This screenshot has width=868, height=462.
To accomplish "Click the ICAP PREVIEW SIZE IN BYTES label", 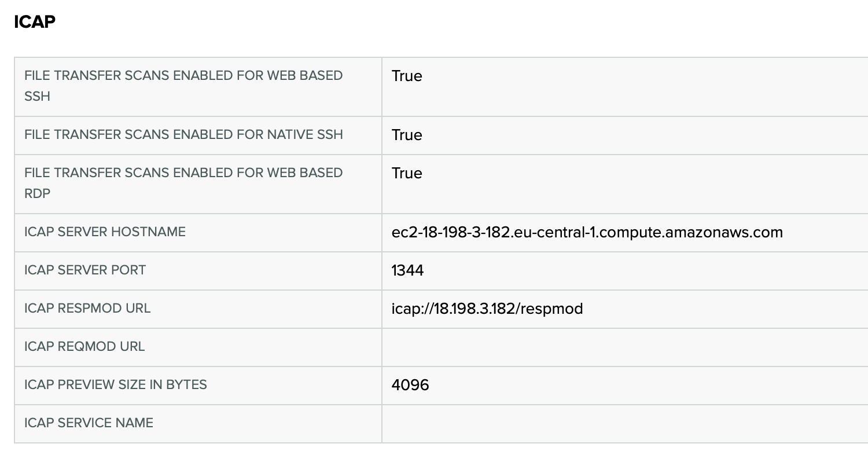I will coord(116,384).
